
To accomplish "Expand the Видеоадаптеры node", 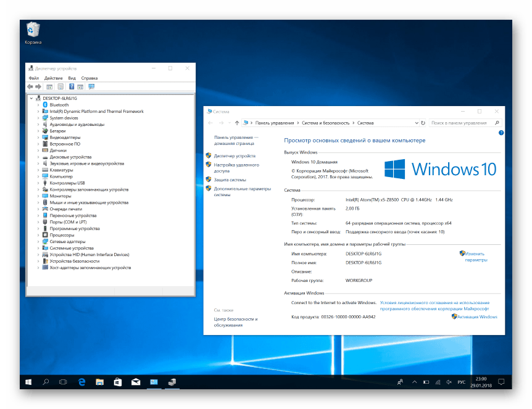I will (38, 138).
